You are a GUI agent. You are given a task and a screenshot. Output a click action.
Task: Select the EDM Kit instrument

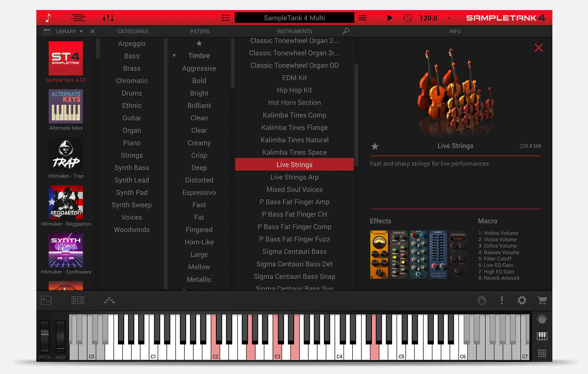[x=294, y=78]
